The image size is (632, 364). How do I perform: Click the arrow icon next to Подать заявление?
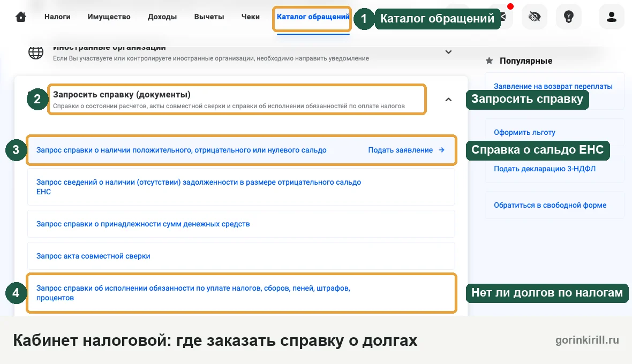pos(442,150)
